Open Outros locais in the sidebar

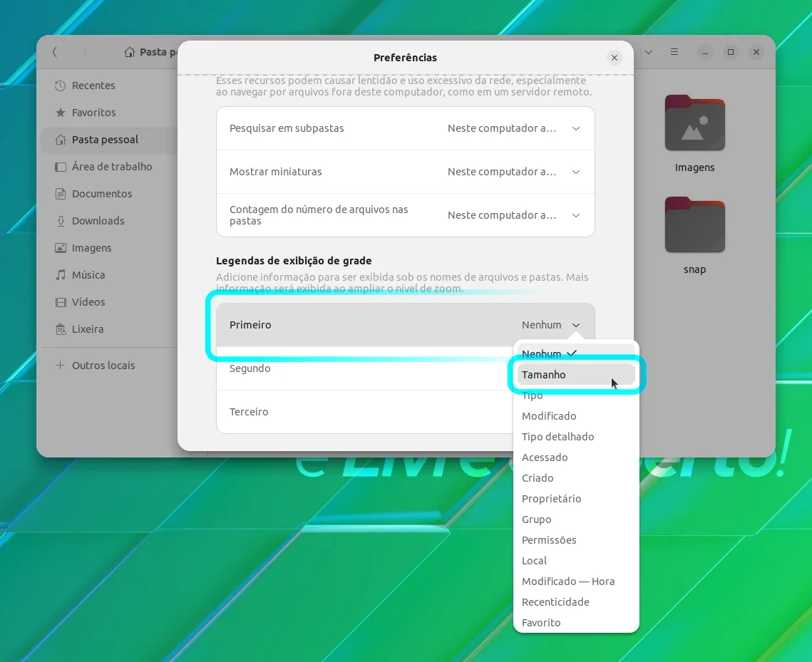109,366
